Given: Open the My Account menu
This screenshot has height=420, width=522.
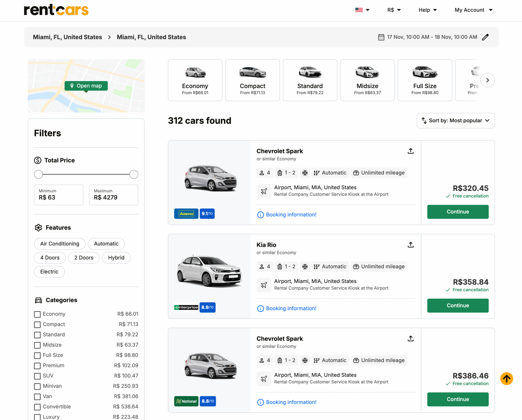Looking at the screenshot, I should point(473,10).
